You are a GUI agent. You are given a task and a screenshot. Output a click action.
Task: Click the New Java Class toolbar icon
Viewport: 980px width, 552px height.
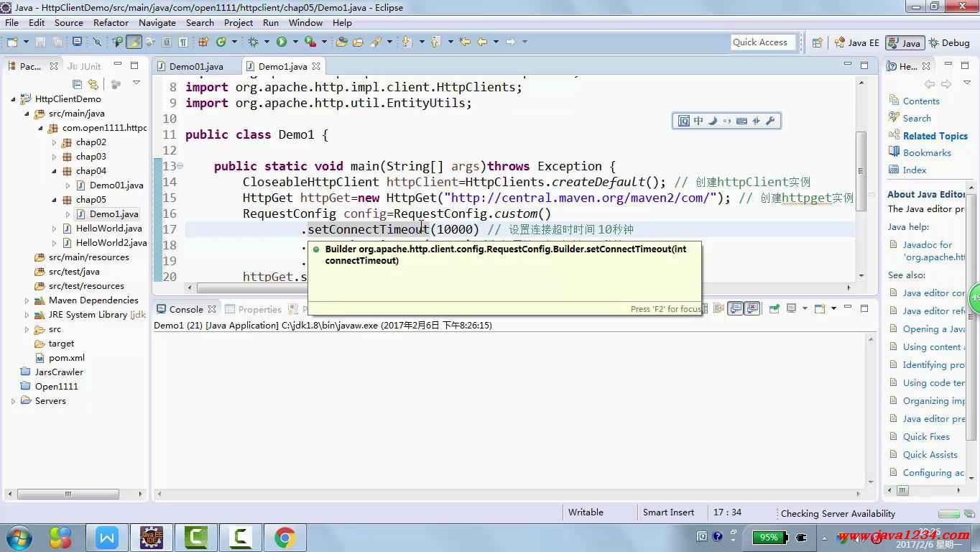(221, 42)
